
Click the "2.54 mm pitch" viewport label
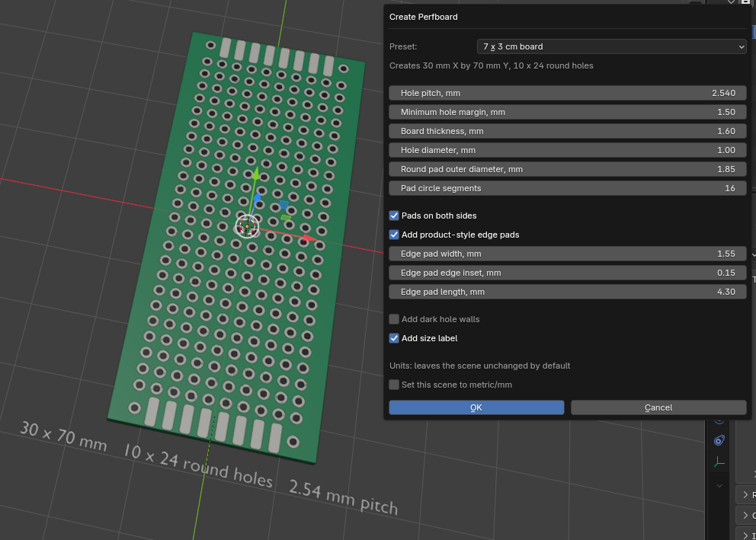(343, 497)
